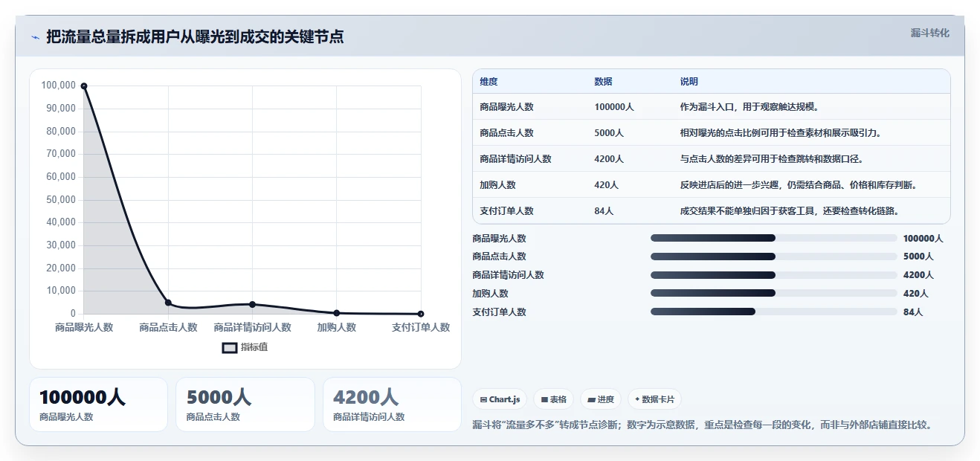Click the 50,000 y-axis label
The image size is (980, 461).
(x=61, y=199)
